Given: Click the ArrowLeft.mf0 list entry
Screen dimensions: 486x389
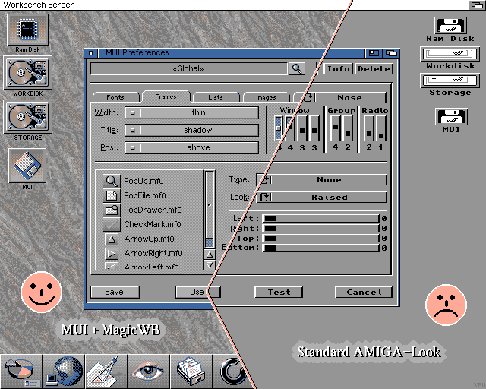Looking at the screenshot, I should tap(151, 267).
